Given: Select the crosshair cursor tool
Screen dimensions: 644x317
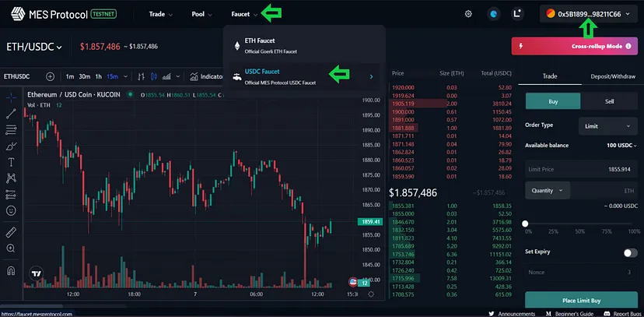Looking at the screenshot, I should point(12,97).
